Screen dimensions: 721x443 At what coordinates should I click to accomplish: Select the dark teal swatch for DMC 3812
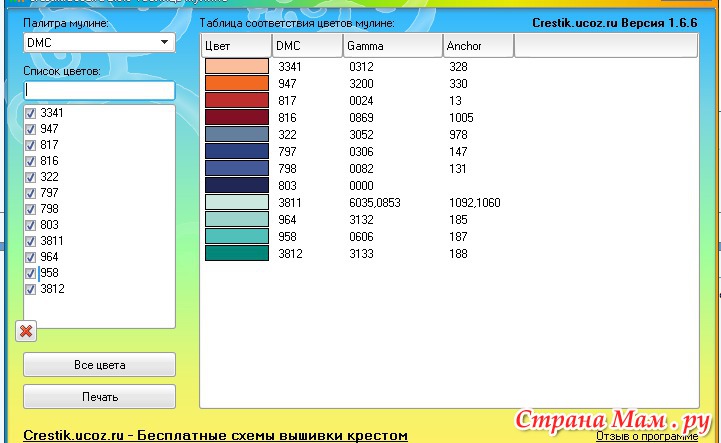coord(237,253)
